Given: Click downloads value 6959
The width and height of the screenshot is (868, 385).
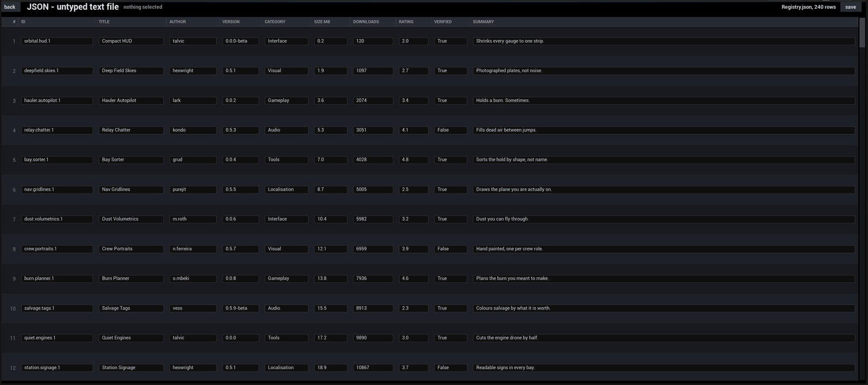Looking at the screenshot, I should (x=373, y=249).
